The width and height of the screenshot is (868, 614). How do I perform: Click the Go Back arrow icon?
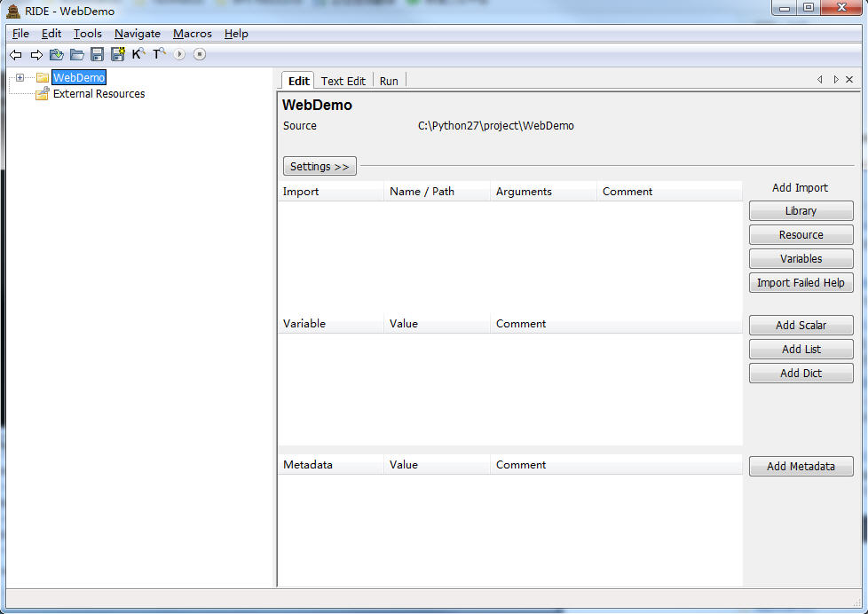click(16, 55)
